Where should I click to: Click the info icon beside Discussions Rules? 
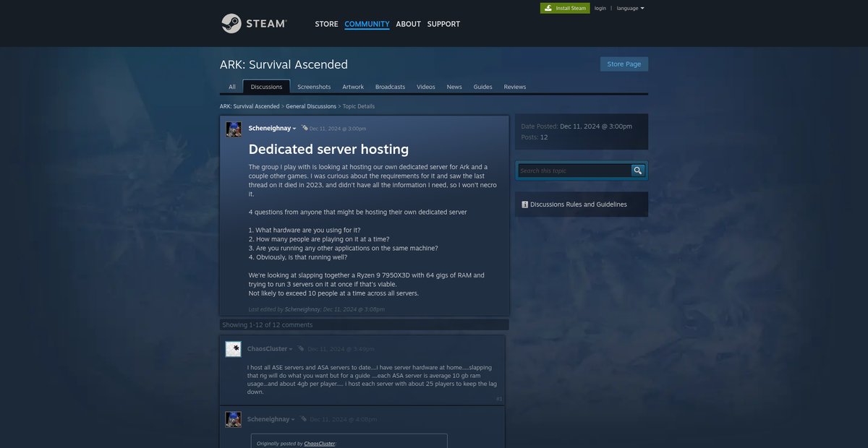(524, 204)
